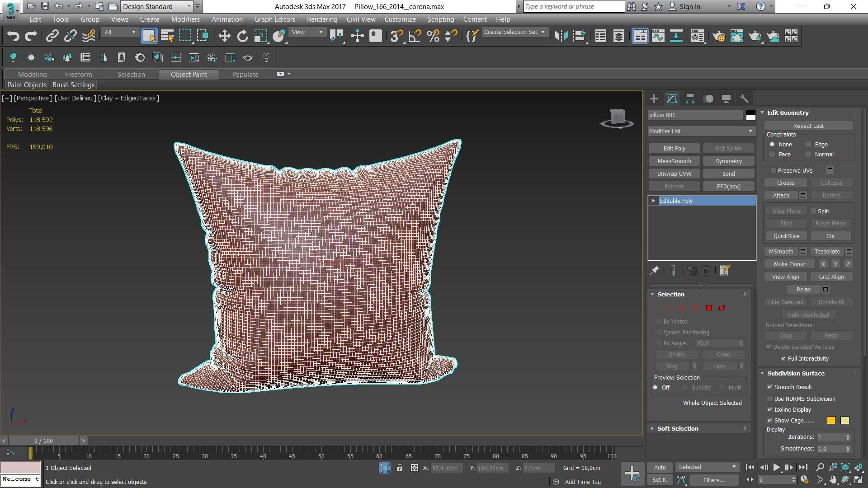Open the Graph Editors menu
The height and width of the screenshot is (488, 868).
point(274,19)
